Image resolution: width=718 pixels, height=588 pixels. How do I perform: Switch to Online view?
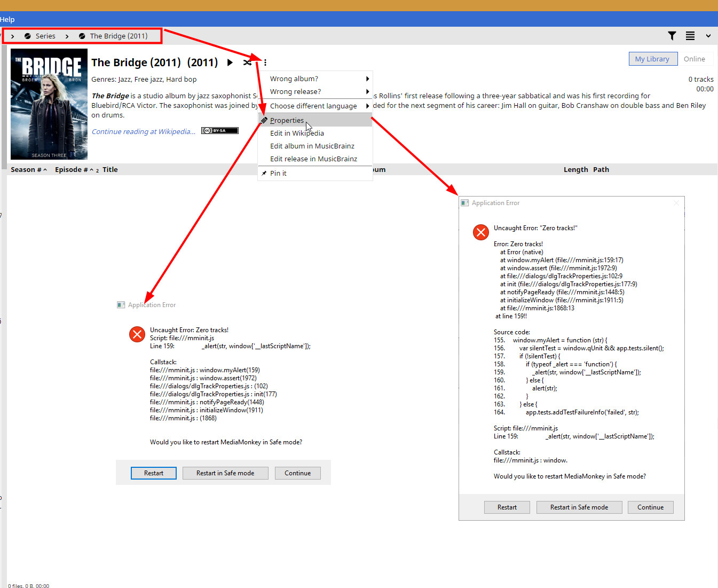pyautogui.click(x=694, y=59)
